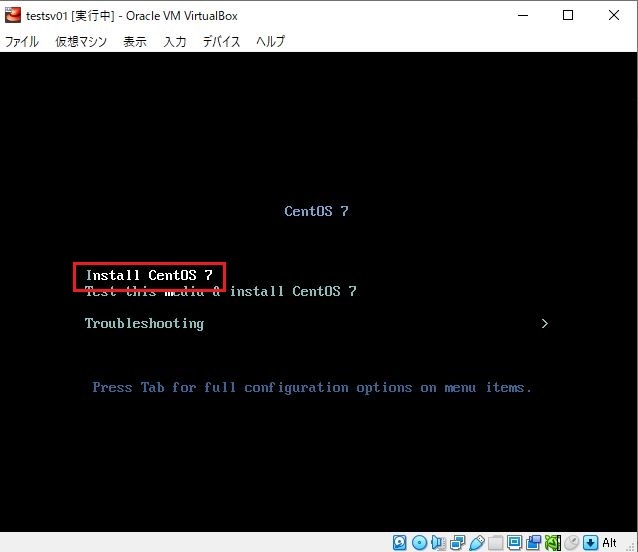
Task: Click the hard disk activity status icon
Action: tap(400, 542)
